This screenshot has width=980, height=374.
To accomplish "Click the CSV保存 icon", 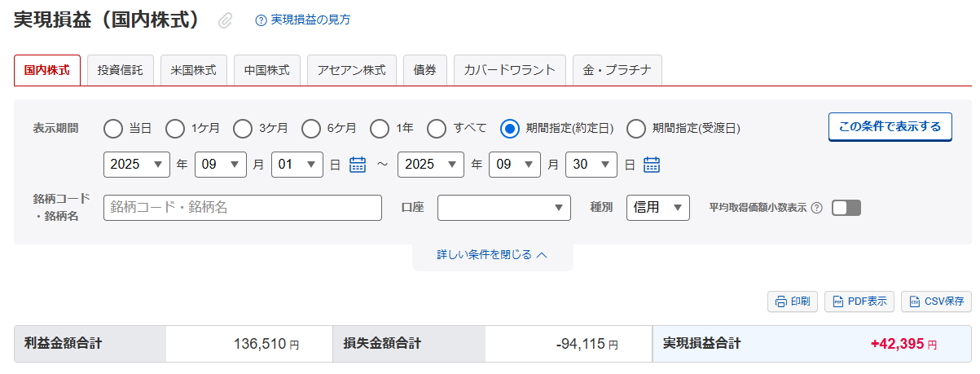I will click(914, 301).
